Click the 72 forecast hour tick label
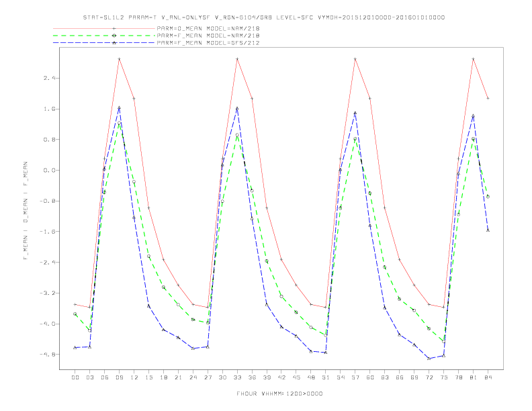This screenshot has width=532, height=411. [429, 377]
